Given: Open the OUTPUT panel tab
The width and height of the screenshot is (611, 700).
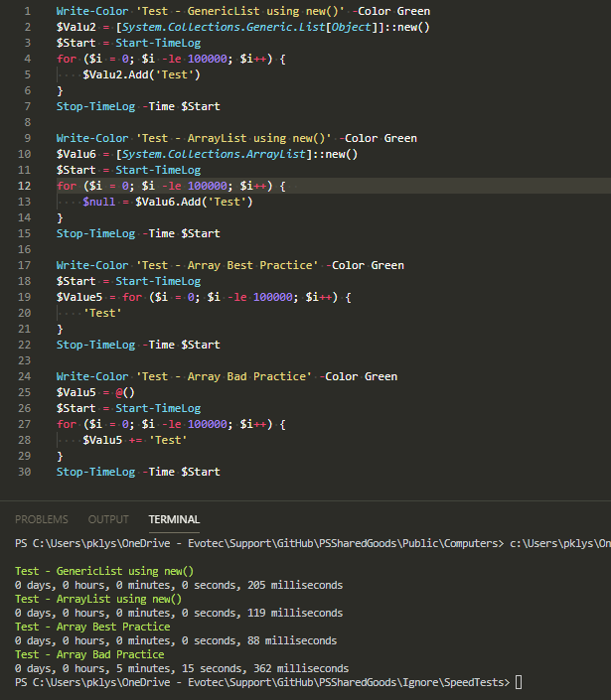Looking at the screenshot, I should (x=108, y=519).
